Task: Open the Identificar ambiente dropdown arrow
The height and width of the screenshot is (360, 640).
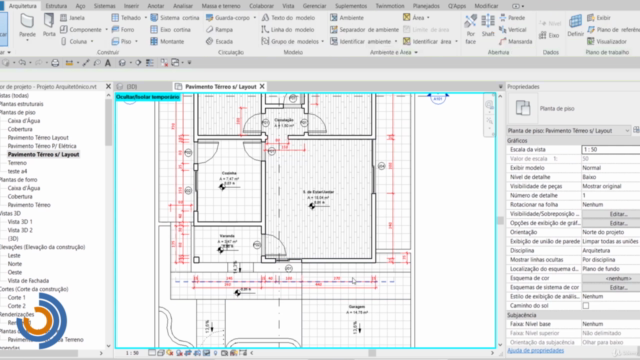Action: [x=396, y=42]
